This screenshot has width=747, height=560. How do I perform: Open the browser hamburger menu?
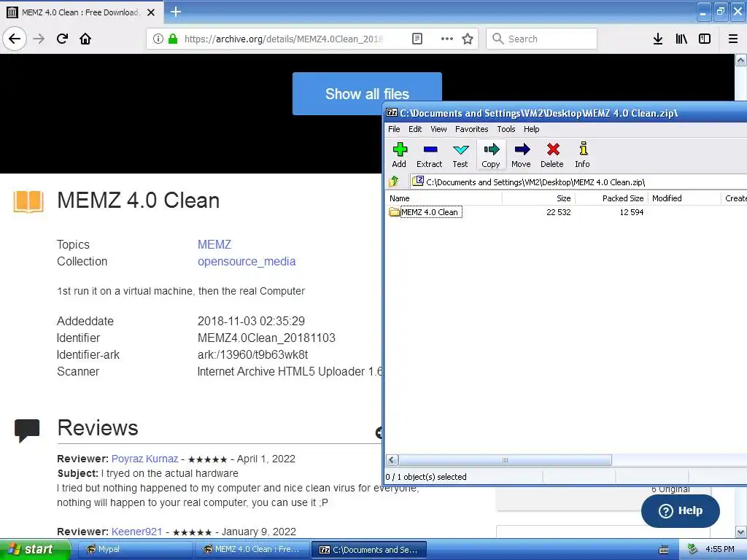pyautogui.click(x=733, y=39)
